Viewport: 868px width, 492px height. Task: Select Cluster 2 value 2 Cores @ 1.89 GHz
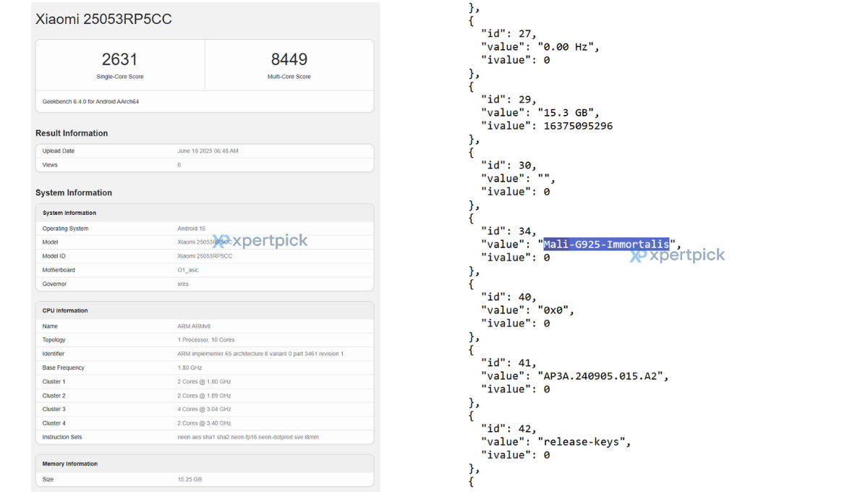tap(204, 396)
